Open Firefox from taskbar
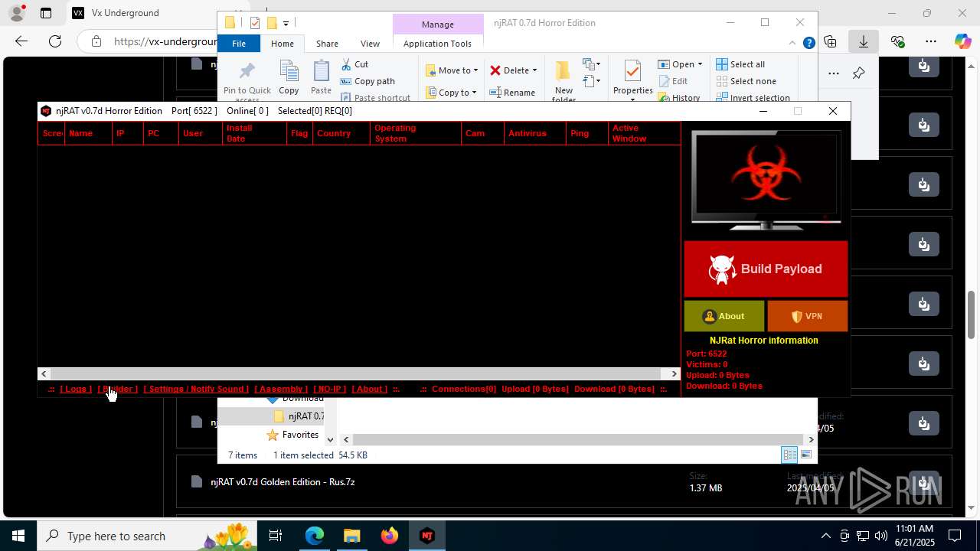Viewport: 980px width, 551px height. click(390, 536)
